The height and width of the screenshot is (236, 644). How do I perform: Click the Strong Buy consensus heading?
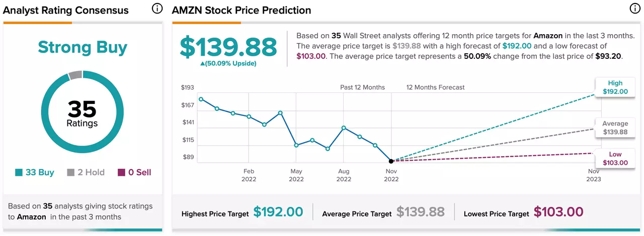coord(83,47)
